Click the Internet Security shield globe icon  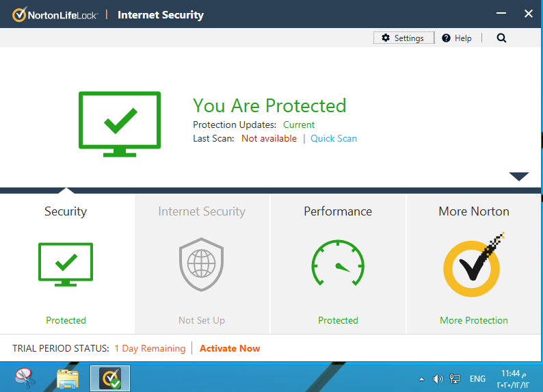point(202,264)
